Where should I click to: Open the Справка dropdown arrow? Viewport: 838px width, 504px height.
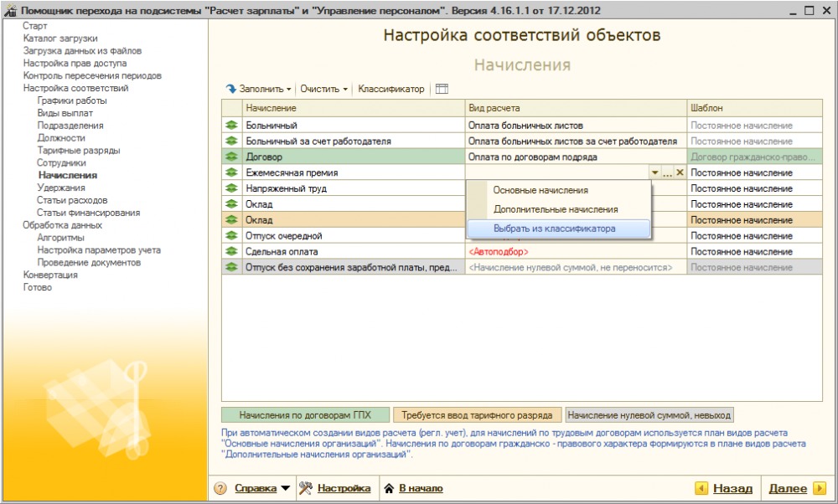286,488
